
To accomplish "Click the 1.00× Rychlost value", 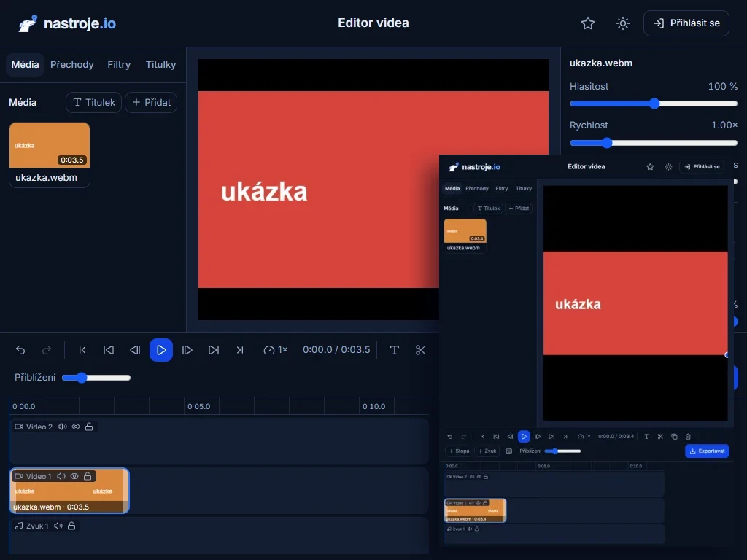I will pos(724,125).
